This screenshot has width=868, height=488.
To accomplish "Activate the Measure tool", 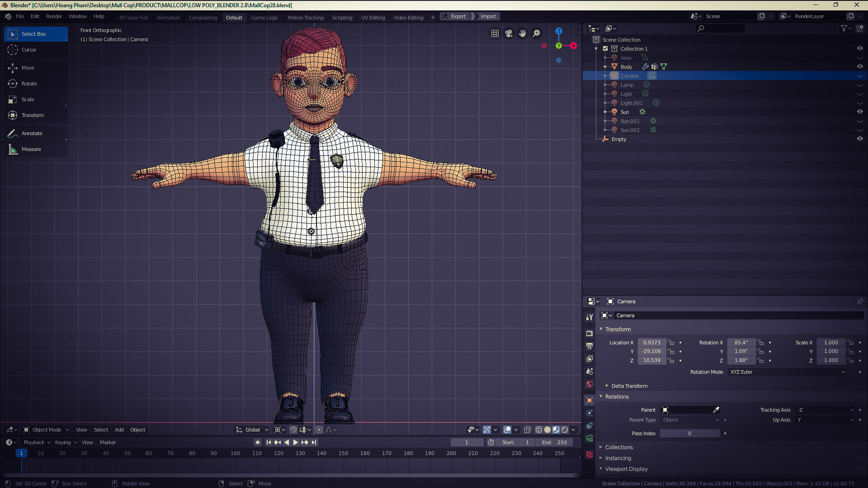I will click(x=31, y=149).
